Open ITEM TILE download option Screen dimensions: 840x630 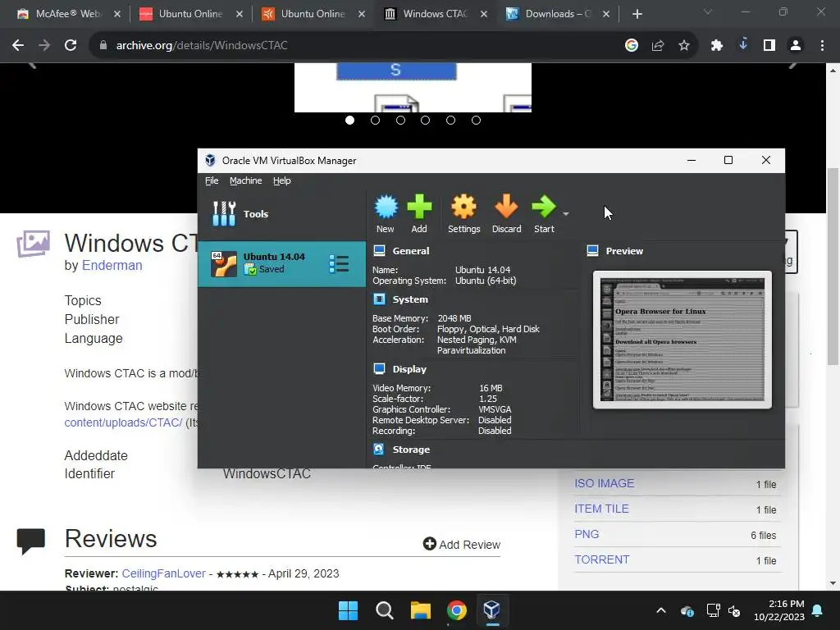tap(601, 509)
